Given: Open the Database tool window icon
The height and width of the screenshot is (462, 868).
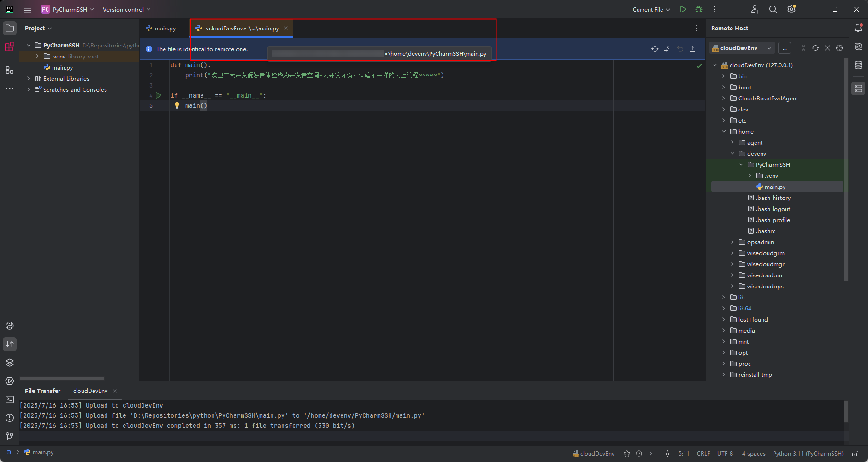Looking at the screenshot, I should pyautogui.click(x=858, y=65).
